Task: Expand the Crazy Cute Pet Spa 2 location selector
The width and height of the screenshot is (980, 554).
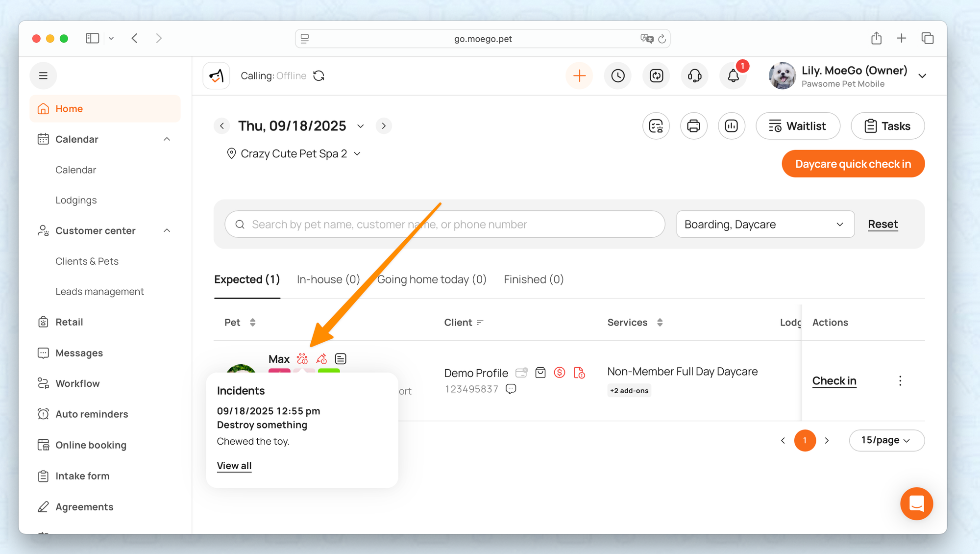Action: click(x=294, y=153)
